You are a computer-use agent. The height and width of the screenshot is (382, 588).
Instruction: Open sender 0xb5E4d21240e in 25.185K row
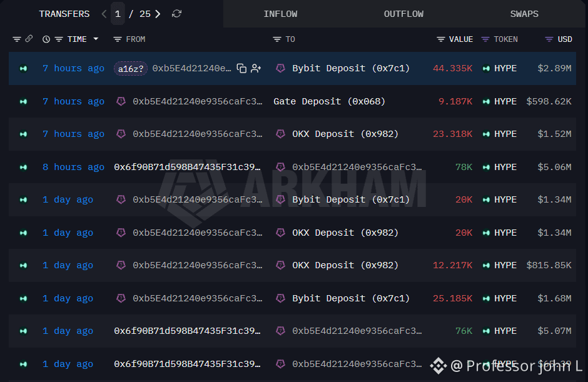[197, 298]
